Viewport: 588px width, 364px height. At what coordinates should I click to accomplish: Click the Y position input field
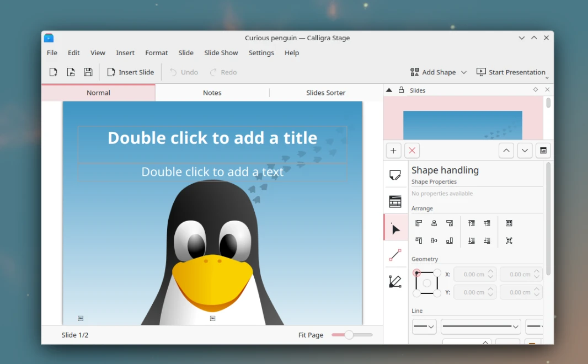click(475, 292)
